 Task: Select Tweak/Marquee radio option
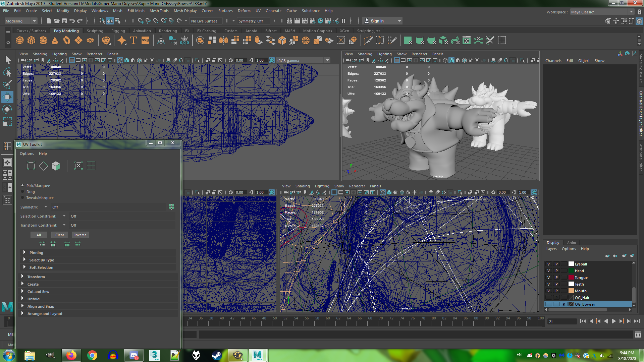point(23,198)
